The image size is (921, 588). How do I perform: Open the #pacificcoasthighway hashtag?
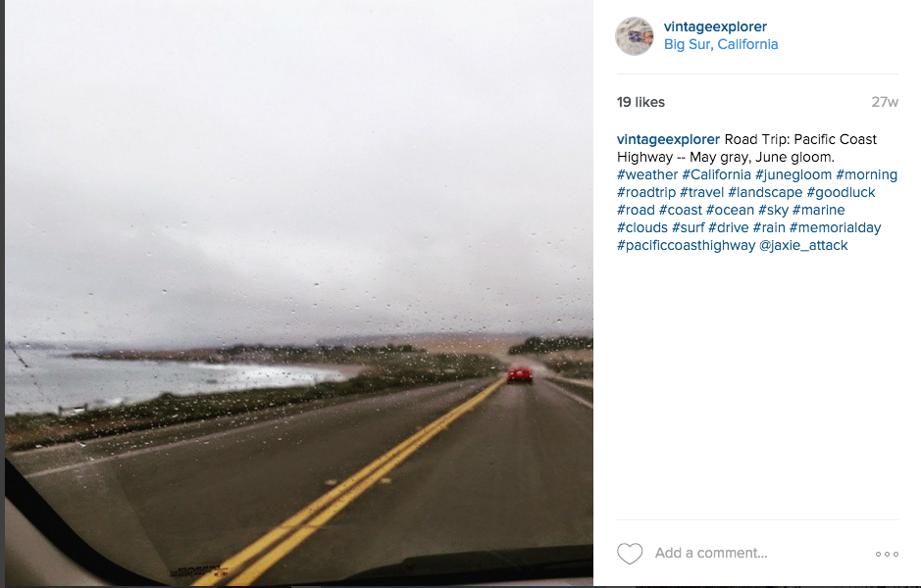686,245
